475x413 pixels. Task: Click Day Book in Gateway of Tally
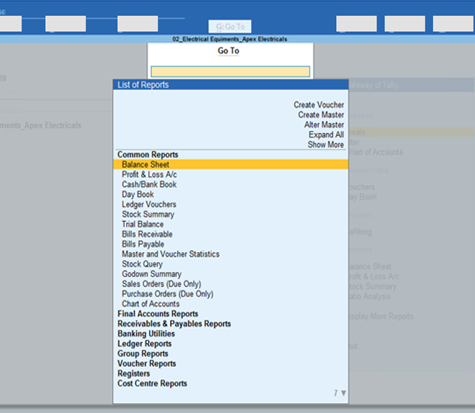(363, 197)
